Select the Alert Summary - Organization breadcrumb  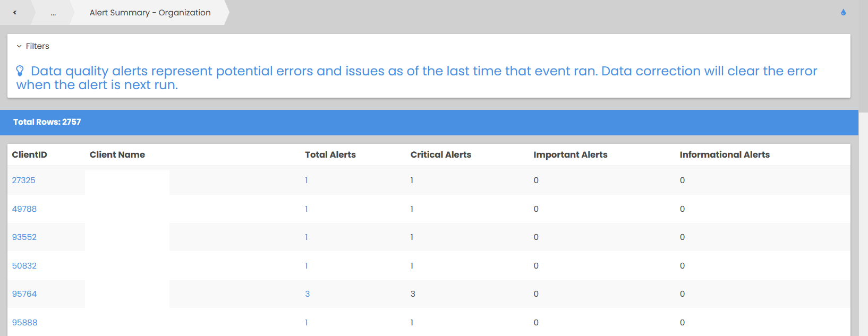click(150, 13)
